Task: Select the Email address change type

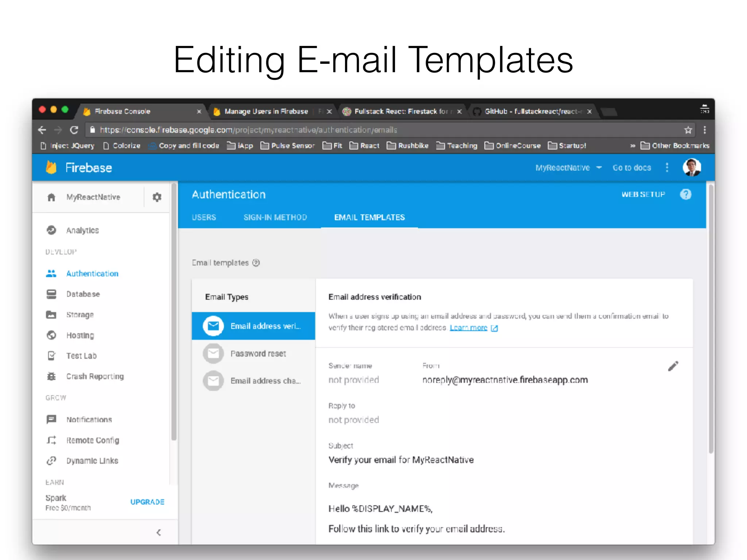Action: 253,381
